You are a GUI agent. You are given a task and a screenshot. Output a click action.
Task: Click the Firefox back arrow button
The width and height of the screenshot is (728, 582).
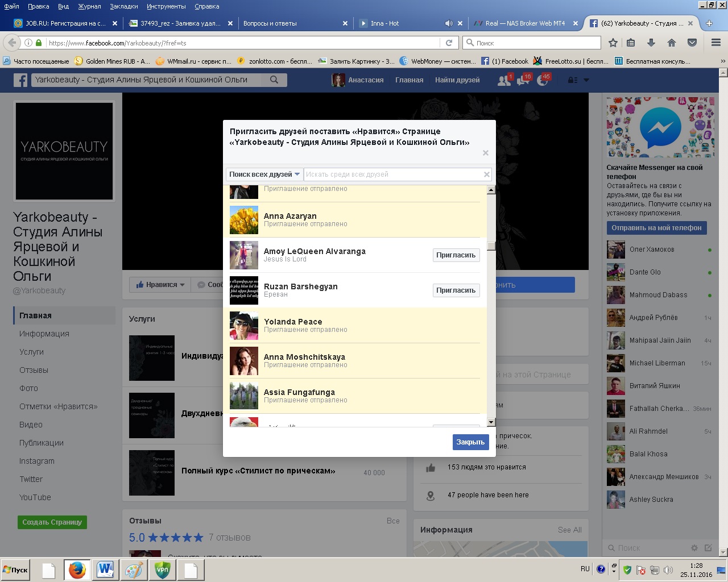11,43
